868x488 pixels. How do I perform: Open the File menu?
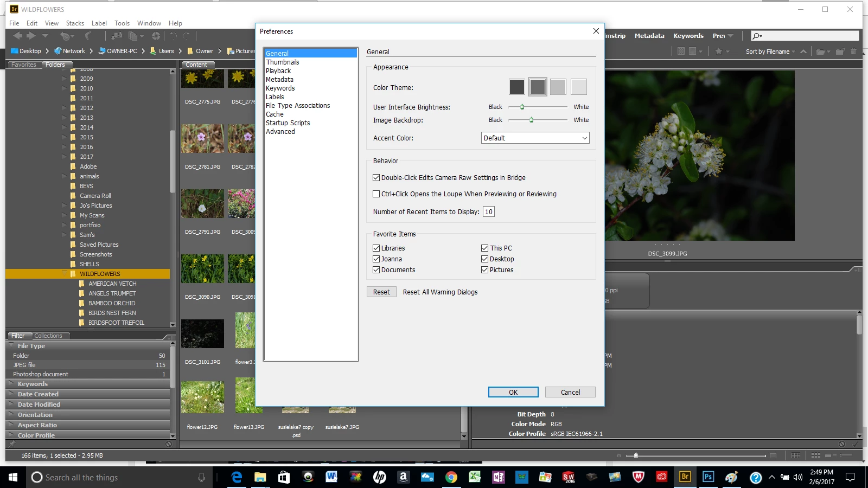click(x=14, y=23)
